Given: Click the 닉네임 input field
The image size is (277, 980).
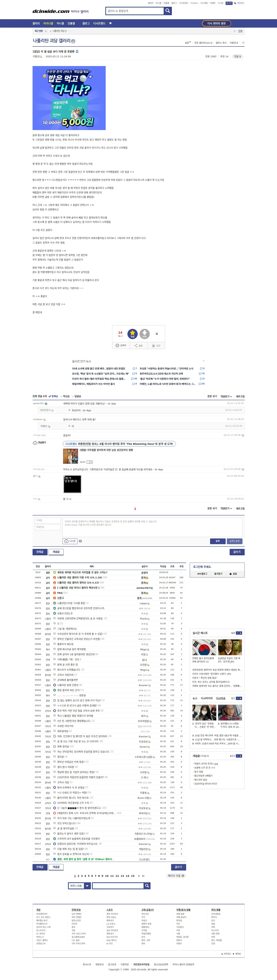Looking at the screenshot, I should (x=48, y=520).
